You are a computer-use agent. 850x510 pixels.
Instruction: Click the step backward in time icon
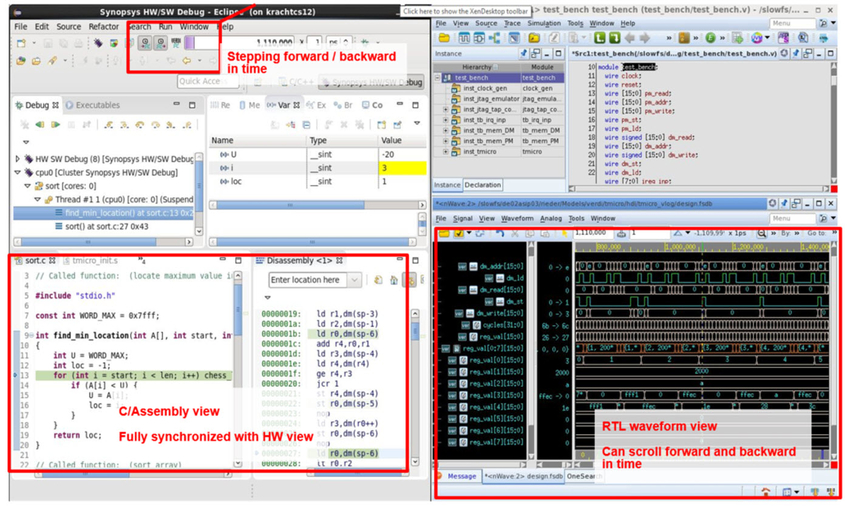point(144,43)
